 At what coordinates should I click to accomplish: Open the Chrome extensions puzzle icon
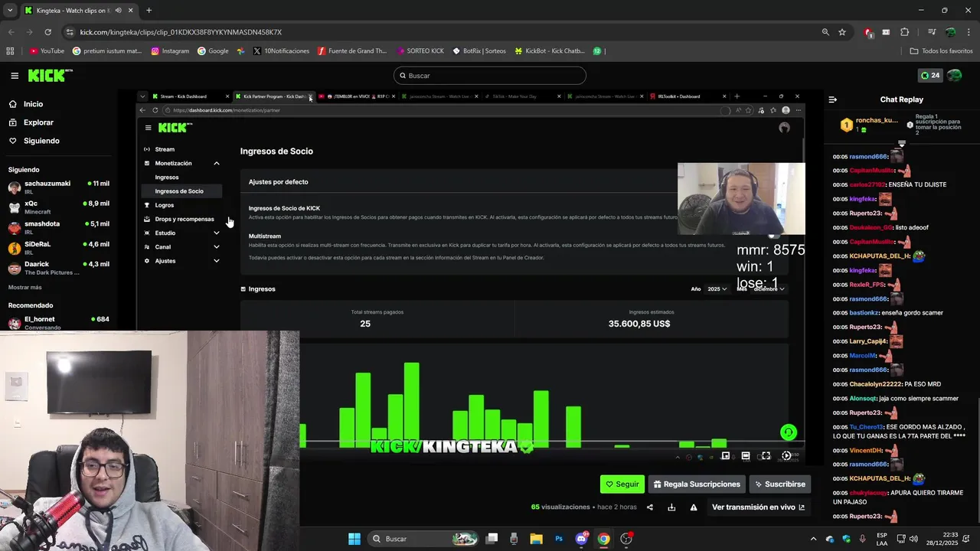click(x=904, y=32)
